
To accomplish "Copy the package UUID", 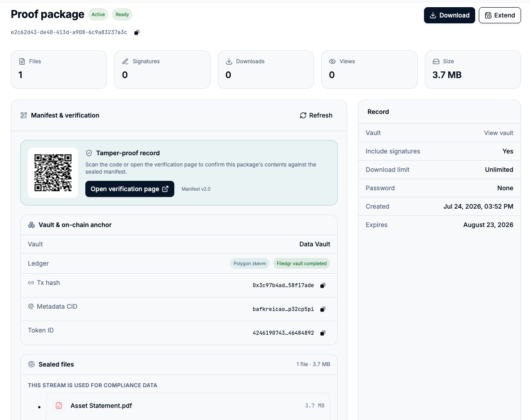I will pyautogui.click(x=137, y=32).
